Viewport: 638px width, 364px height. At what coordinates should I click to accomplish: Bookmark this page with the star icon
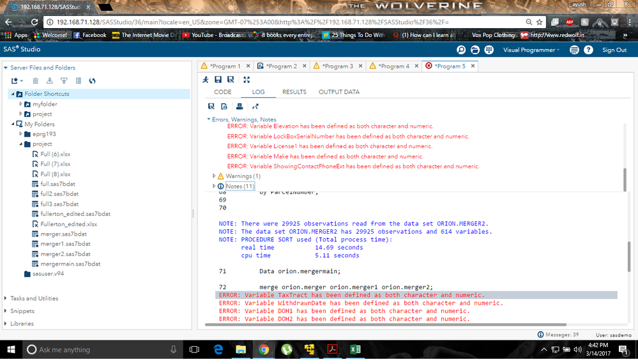540,22
